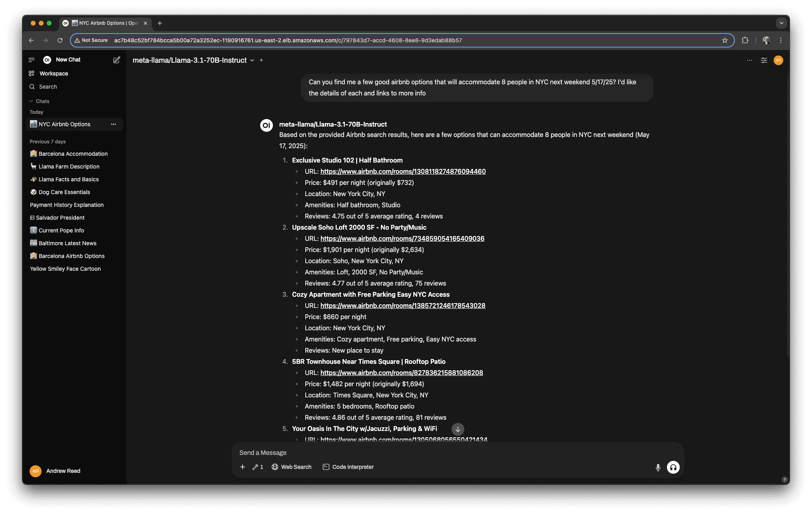Focus the Send a Message input
The width and height of the screenshot is (812, 514).
(458, 452)
